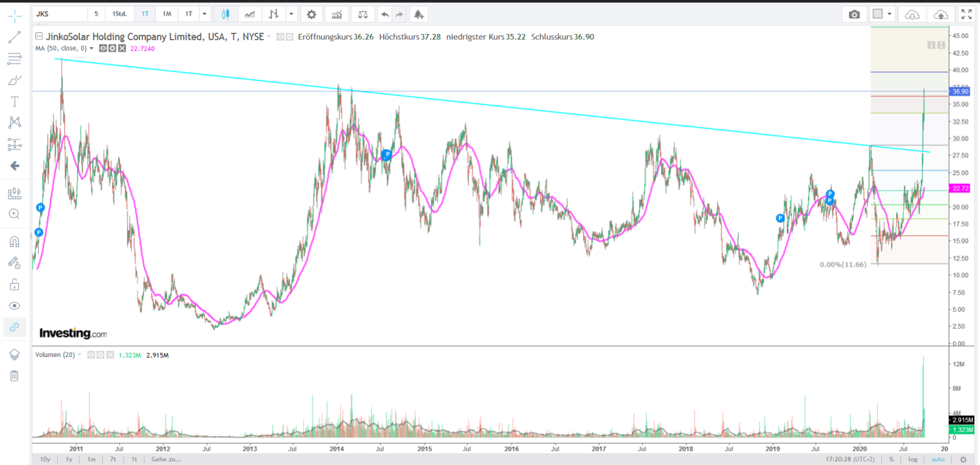Take a chart snapshot with camera icon
The height and width of the screenshot is (465, 980).
click(855, 14)
